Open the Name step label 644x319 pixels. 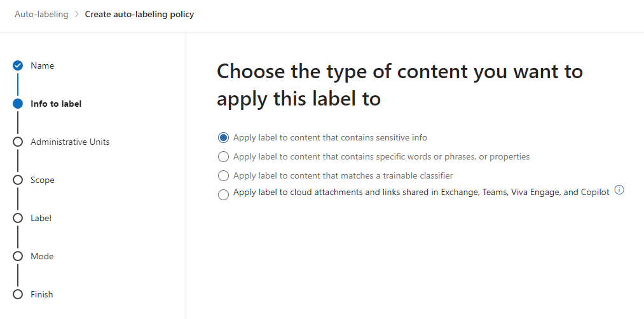(x=42, y=65)
